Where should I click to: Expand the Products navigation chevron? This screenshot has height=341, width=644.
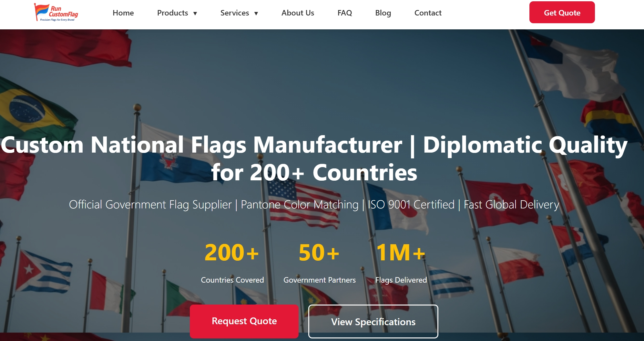(x=195, y=14)
